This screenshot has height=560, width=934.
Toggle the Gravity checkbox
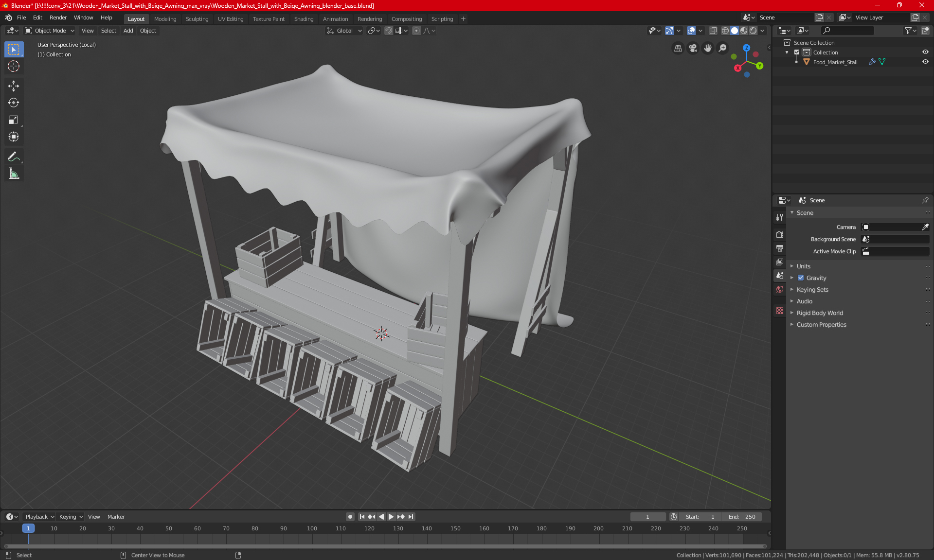(x=801, y=278)
